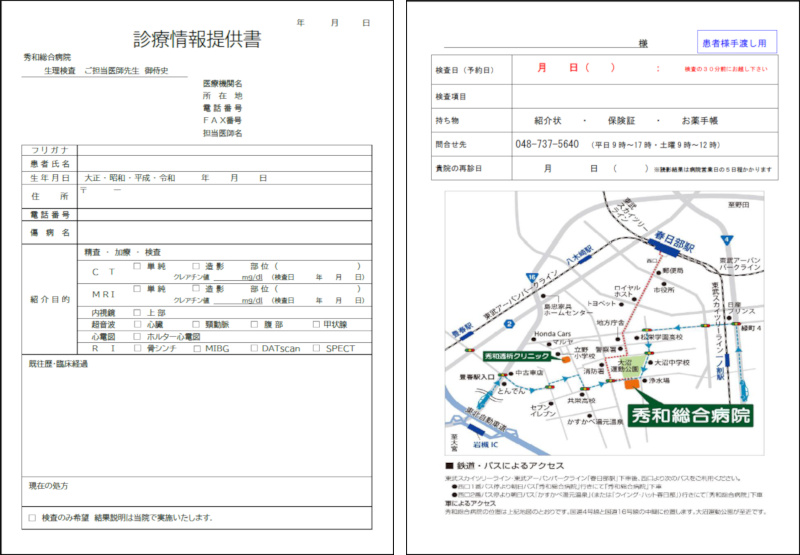Click the 市役所 map label
The height and width of the screenshot is (555, 800).
pos(663,289)
